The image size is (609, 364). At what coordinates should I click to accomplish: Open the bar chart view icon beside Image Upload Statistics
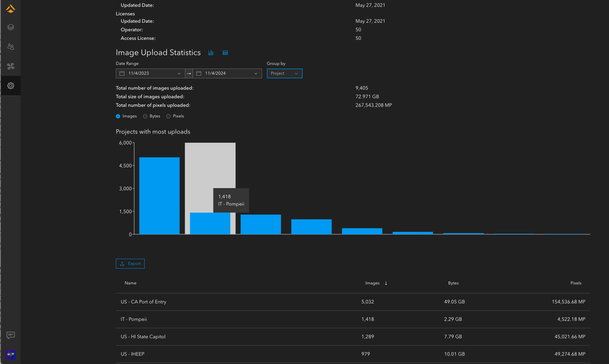(210, 52)
